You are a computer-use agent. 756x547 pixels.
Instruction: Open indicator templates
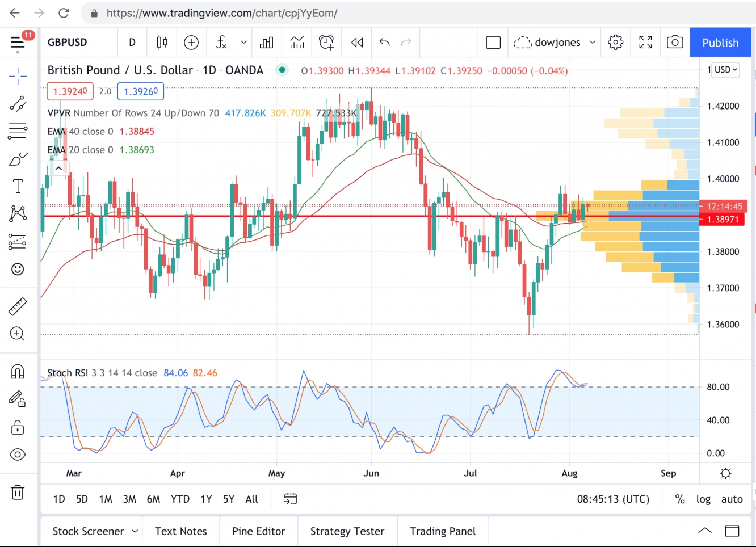297,43
